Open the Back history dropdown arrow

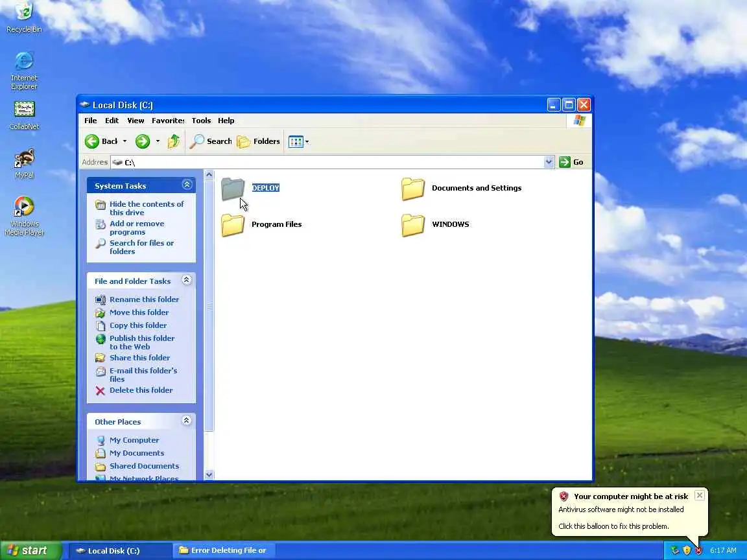click(124, 141)
